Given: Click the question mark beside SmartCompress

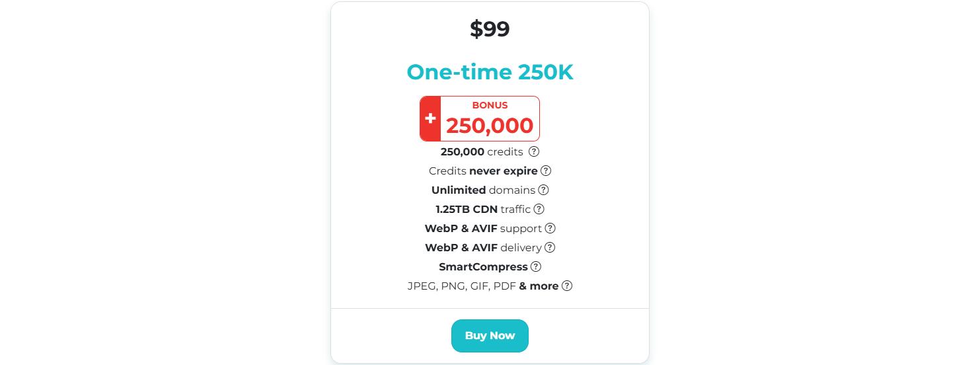Looking at the screenshot, I should point(536,266).
